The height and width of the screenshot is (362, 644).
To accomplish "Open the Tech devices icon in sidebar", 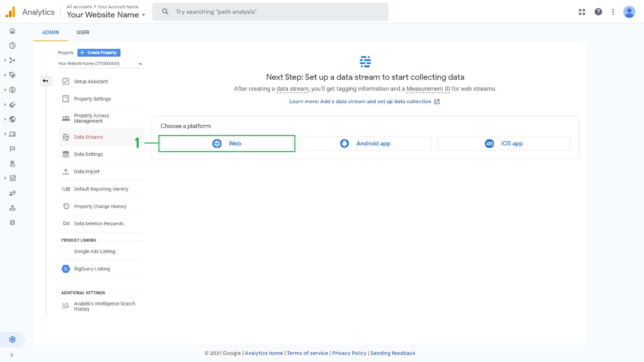I will (12, 134).
